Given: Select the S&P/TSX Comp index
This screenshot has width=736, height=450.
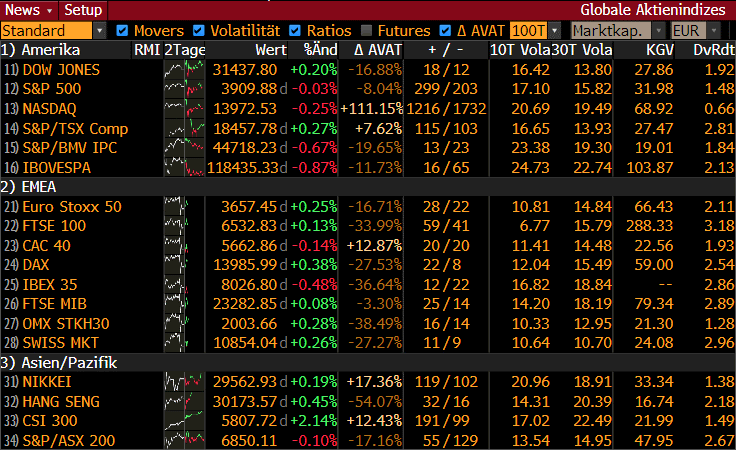Looking at the screenshot, I should (x=75, y=129).
